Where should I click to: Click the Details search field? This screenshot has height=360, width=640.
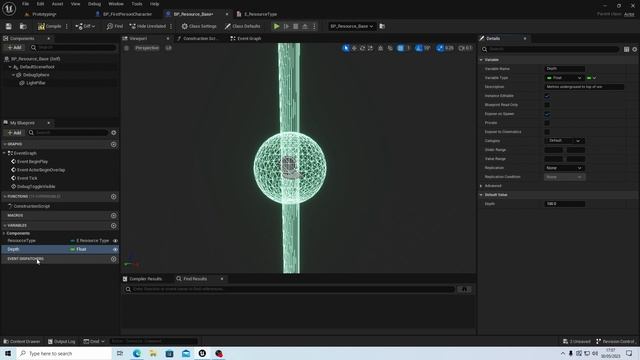[x=550, y=49]
